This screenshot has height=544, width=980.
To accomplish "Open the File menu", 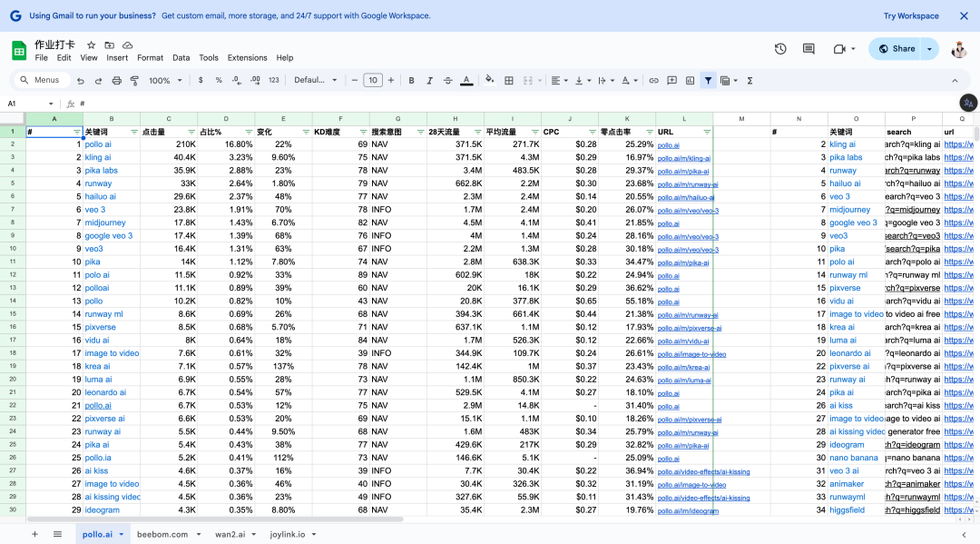I will pos(41,57).
